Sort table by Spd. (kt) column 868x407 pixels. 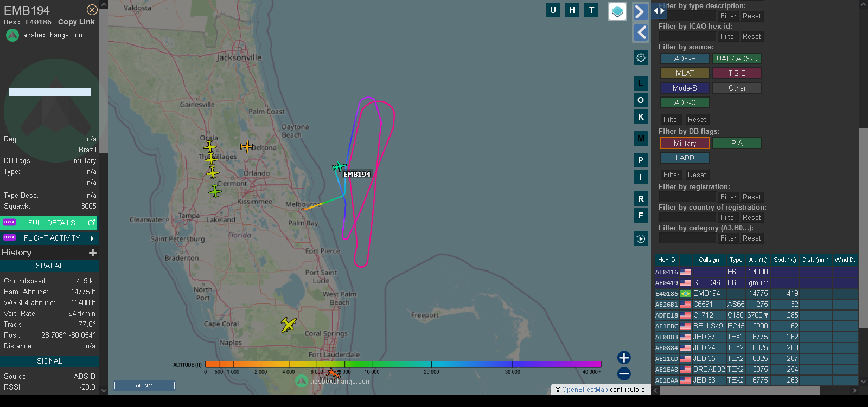[784, 260]
